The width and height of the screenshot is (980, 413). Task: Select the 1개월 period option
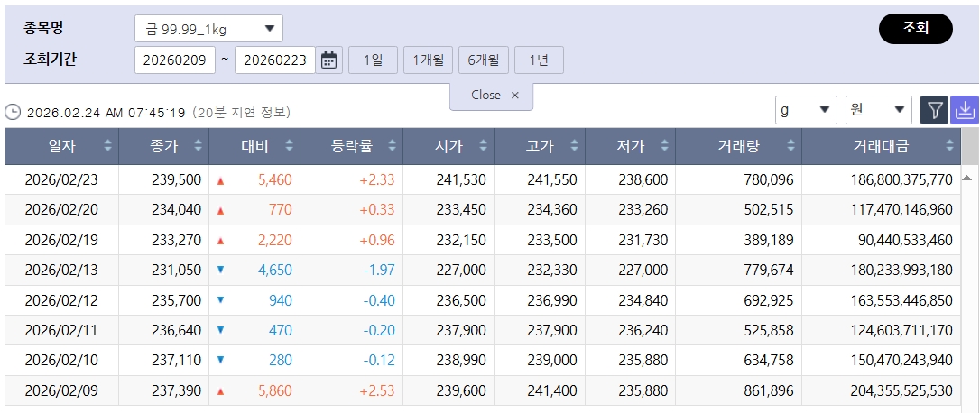pyautogui.click(x=428, y=60)
